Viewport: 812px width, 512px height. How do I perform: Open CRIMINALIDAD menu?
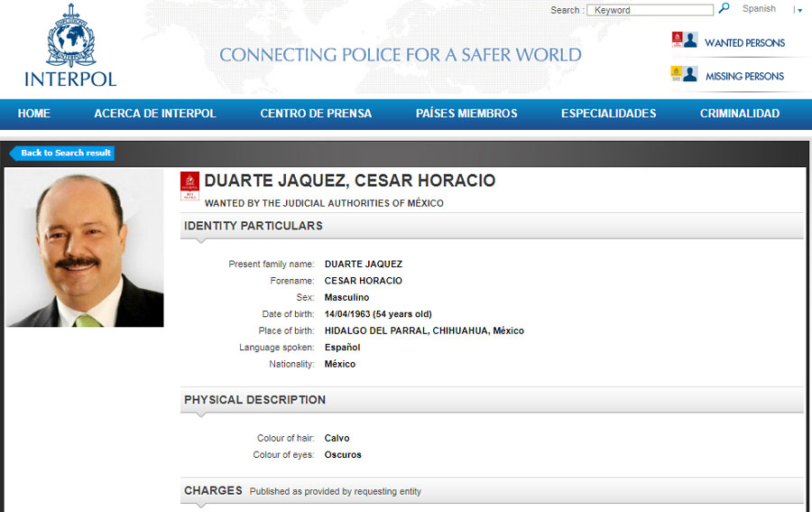pyautogui.click(x=740, y=114)
